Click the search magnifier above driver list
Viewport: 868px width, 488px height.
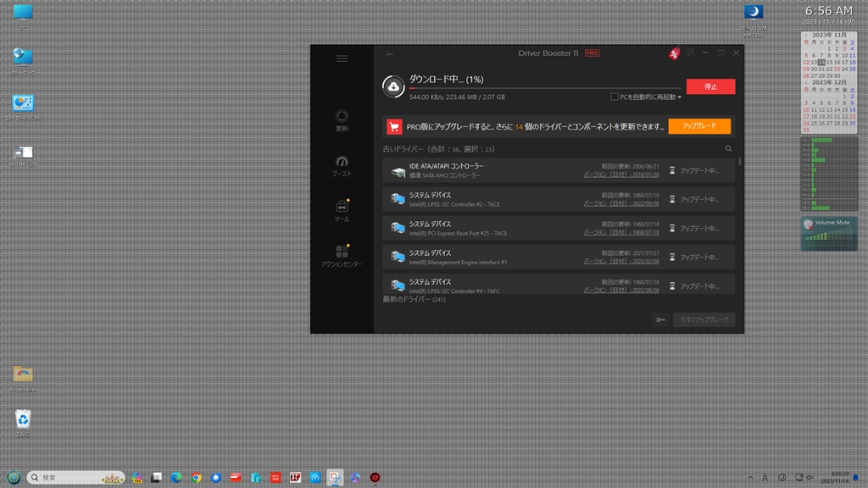point(728,149)
